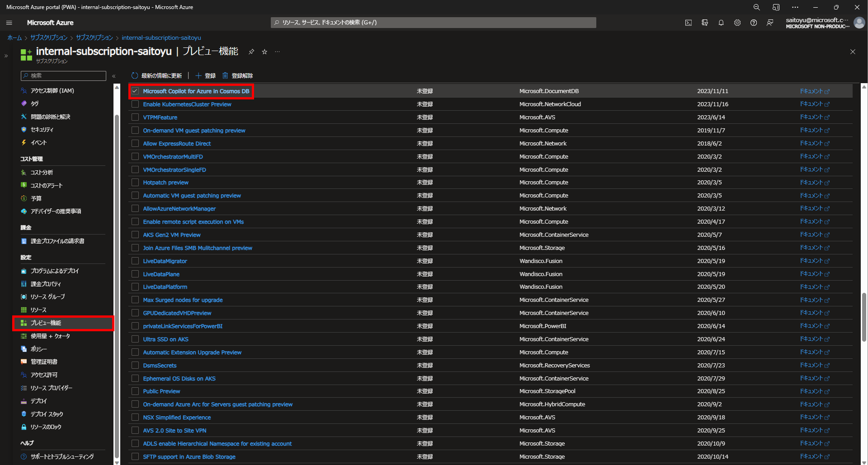Open the Microsoft Copilot for Azure in Cosmos DB feature link
The width and height of the screenshot is (868, 465).
pyautogui.click(x=196, y=91)
